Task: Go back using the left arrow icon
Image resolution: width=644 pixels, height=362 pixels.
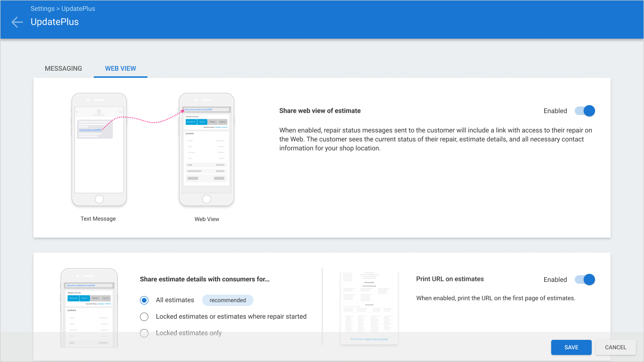Action: 17,22
